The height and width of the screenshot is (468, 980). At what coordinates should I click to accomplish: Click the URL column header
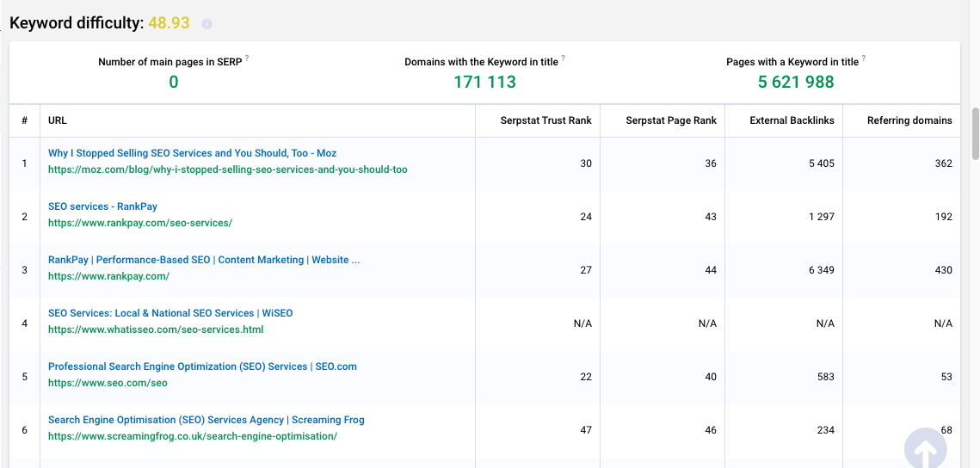(x=58, y=120)
